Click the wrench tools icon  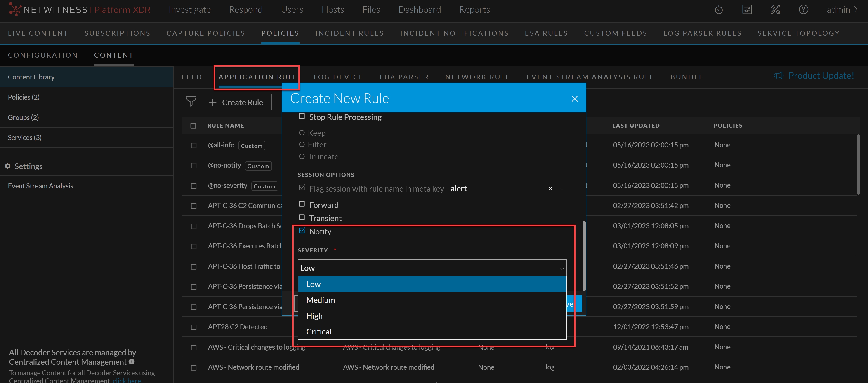click(775, 9)
